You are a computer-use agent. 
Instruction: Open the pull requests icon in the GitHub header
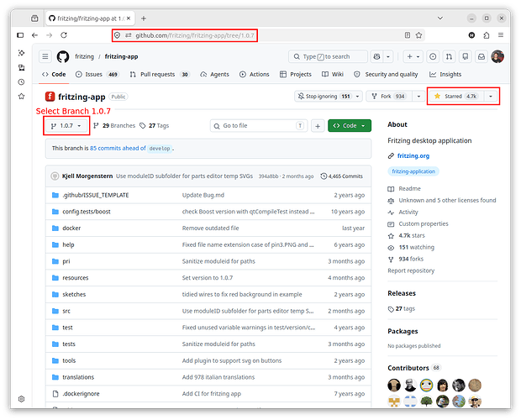(449, 57)
